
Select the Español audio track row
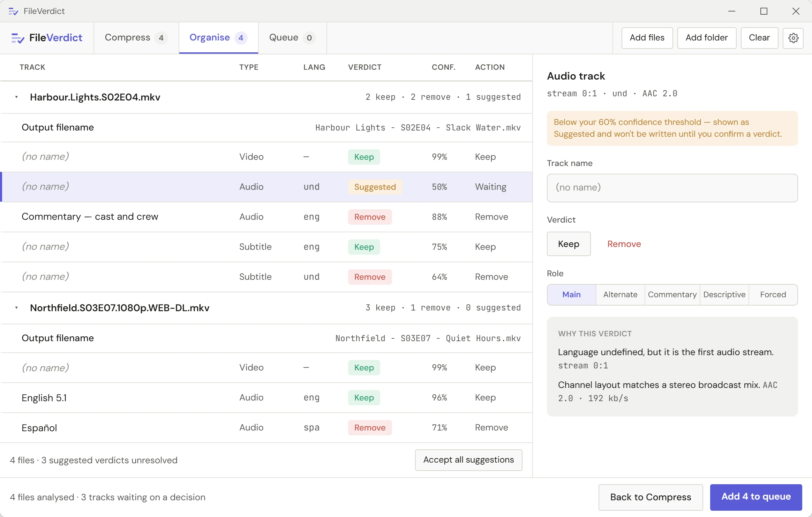[266, 428]
